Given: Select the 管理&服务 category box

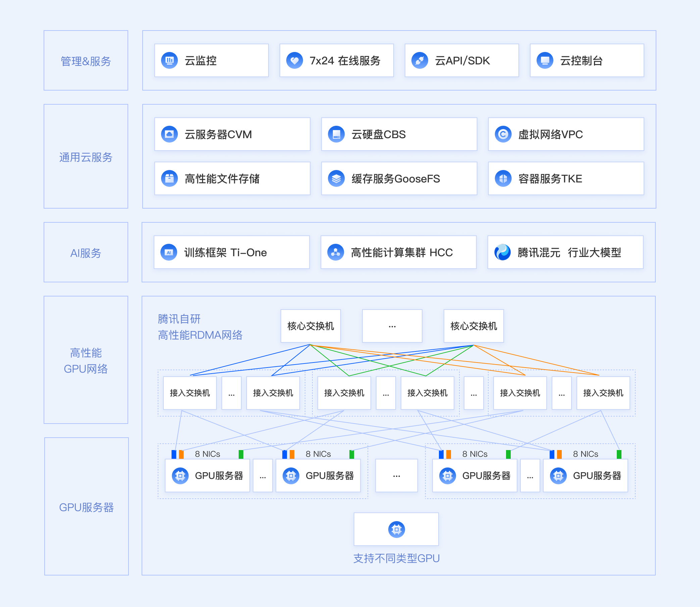Looking at the screenshot, I should pos(86,60).
